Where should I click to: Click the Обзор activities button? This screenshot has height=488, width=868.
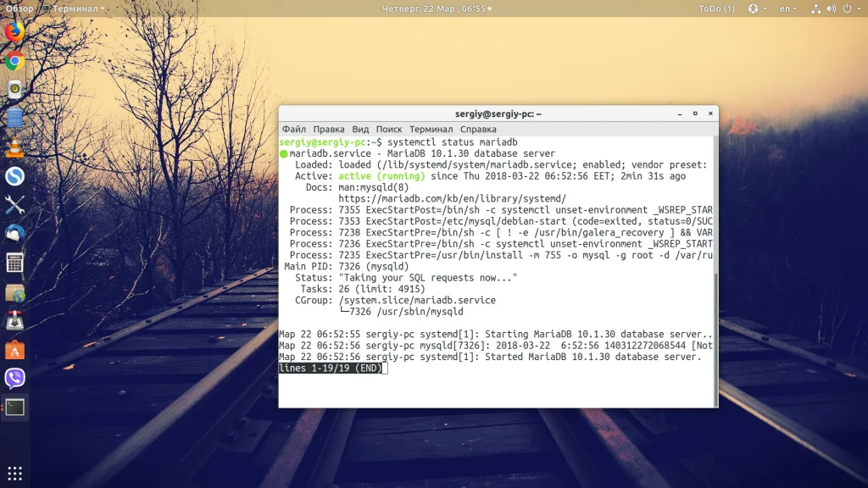(19, 8)
